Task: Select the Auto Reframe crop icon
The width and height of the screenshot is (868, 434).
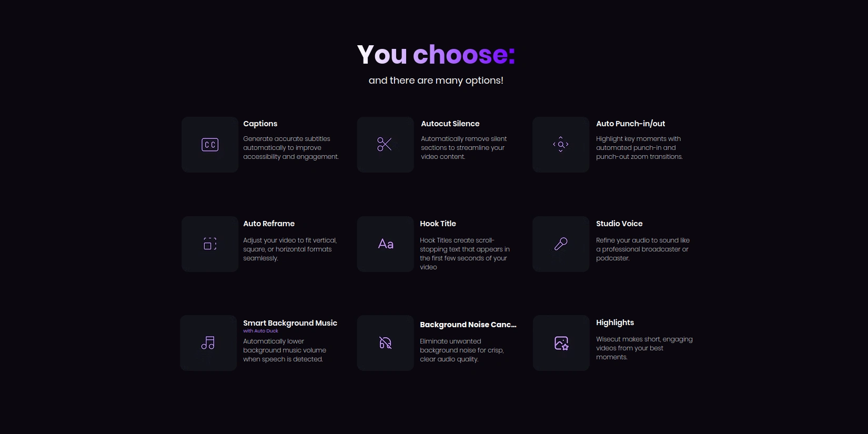Action: tap(209, 244)
